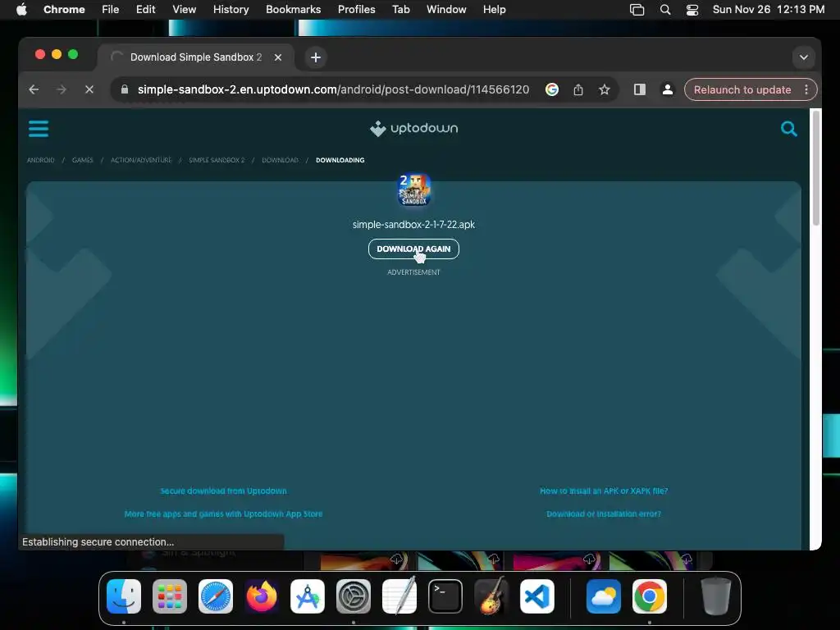The width and height of the screenshot is (840, 630).
Task: Open How to install an APK link
Action: click(x=604, y=491)
